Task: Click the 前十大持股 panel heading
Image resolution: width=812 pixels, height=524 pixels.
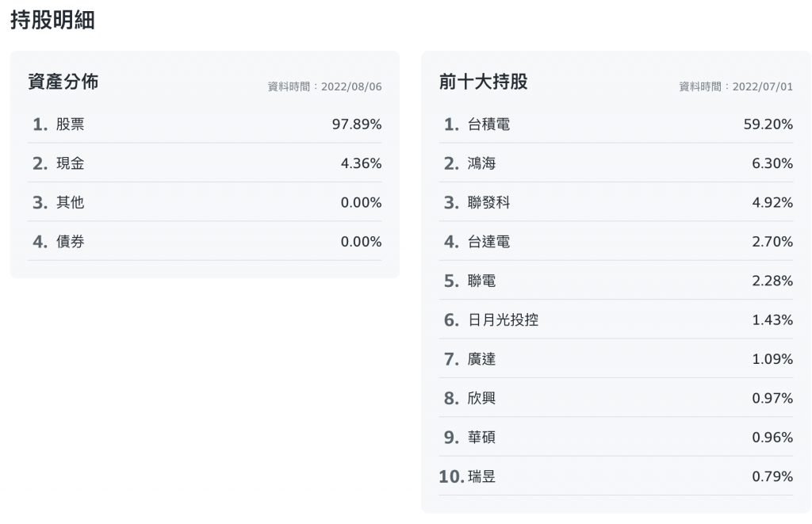Action: [x=483, y=82]
